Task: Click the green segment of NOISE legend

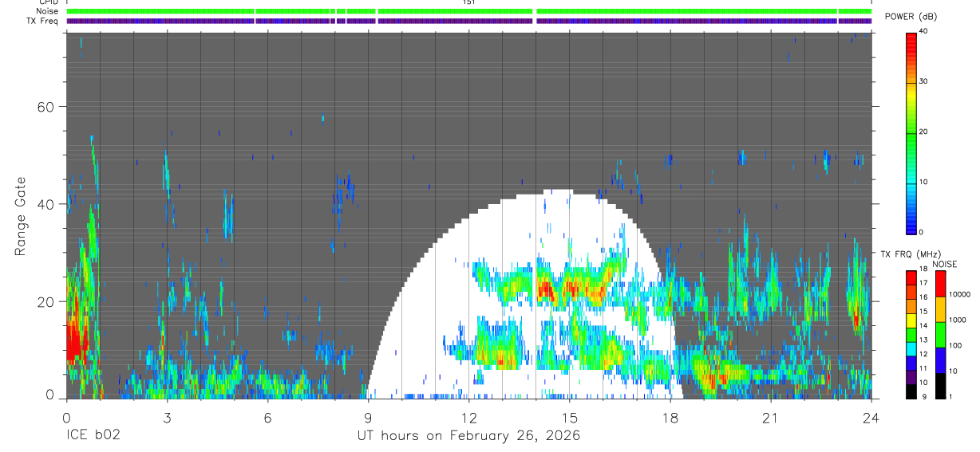Action: coord(940,334)
